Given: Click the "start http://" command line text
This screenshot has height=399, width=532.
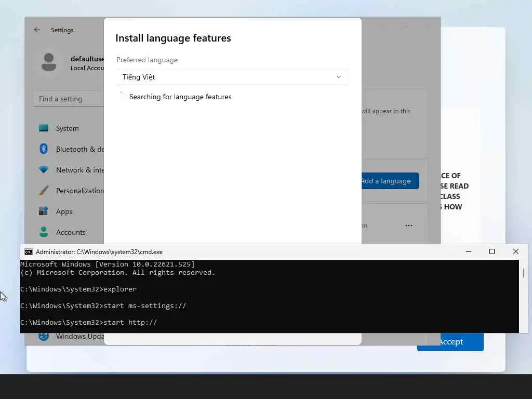Looking at the screenshot, I should point(130,322).
